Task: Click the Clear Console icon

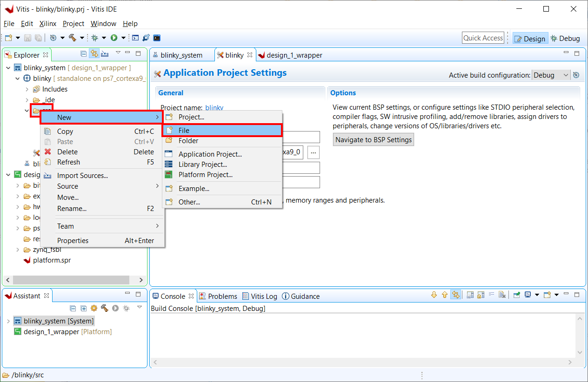Action: pyautogui.click(x=502, y=295)
